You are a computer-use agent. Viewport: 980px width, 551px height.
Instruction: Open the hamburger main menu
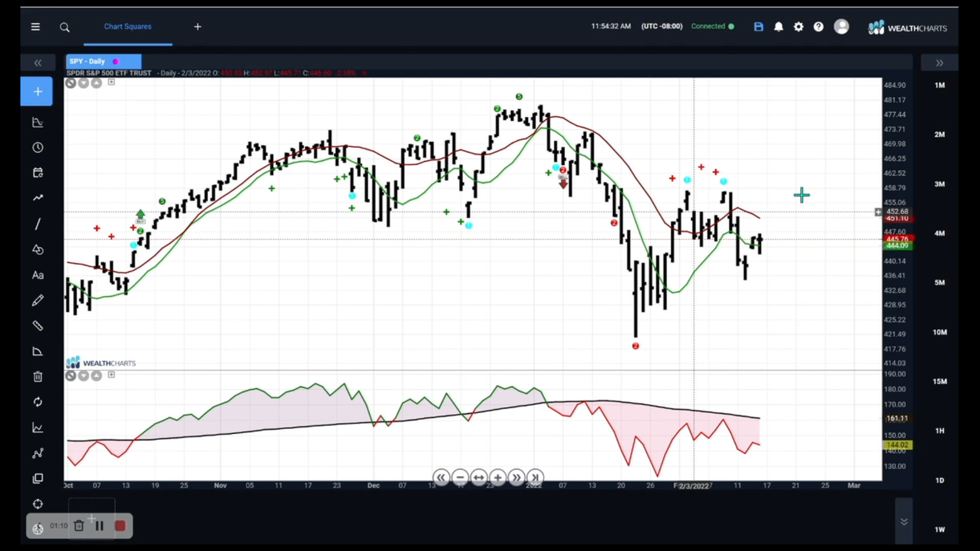tap(35, 27)
